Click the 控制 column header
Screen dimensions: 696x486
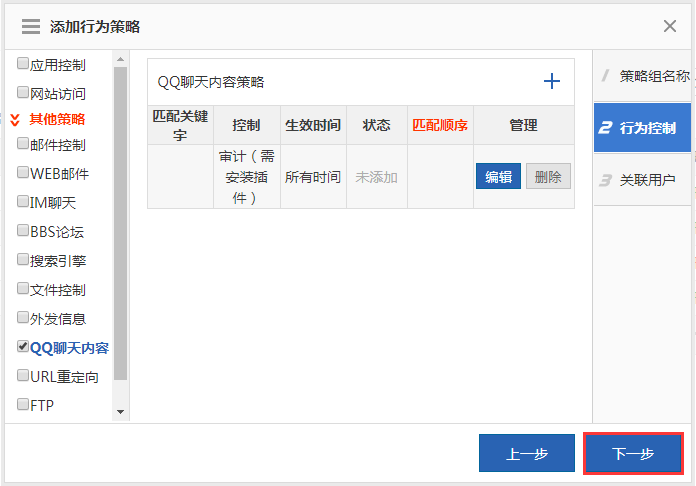tap(247, 126)
